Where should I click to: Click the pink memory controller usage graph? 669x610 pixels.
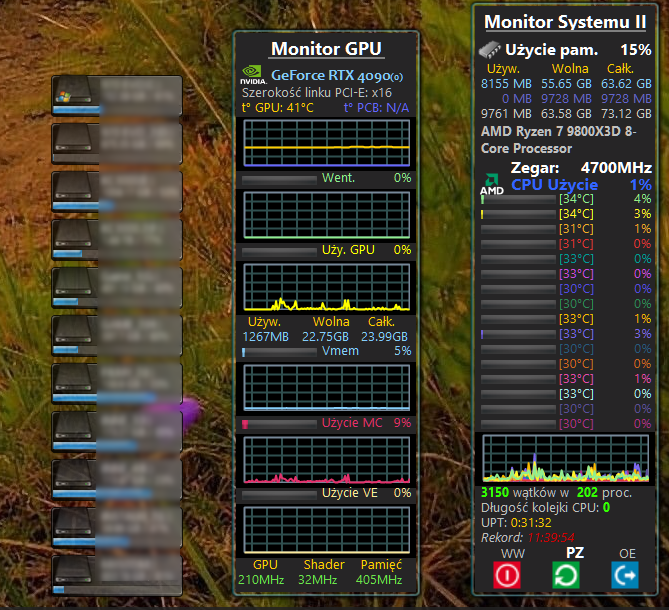[326, 460]
